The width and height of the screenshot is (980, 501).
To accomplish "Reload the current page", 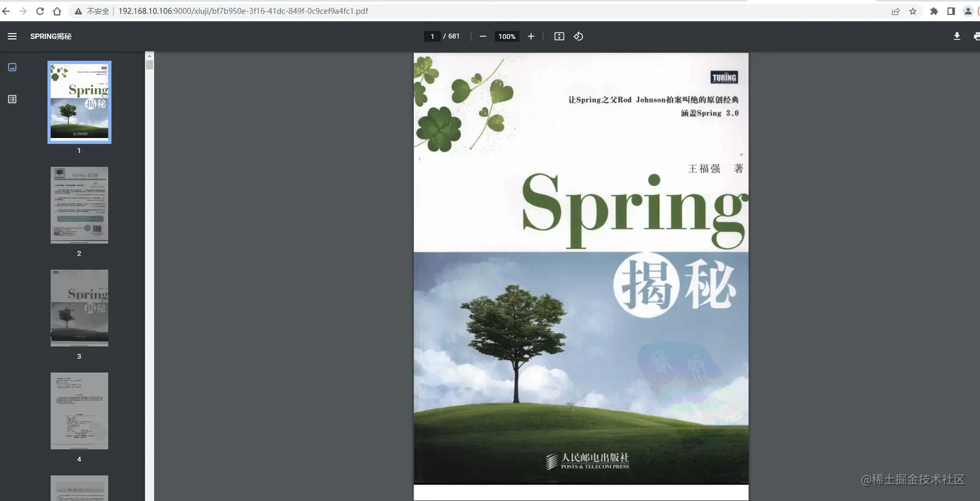I will tap(40, 11).
